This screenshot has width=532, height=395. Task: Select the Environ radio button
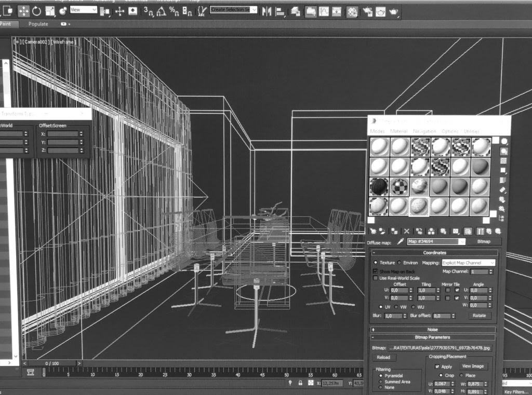click(x=399, y=263)
